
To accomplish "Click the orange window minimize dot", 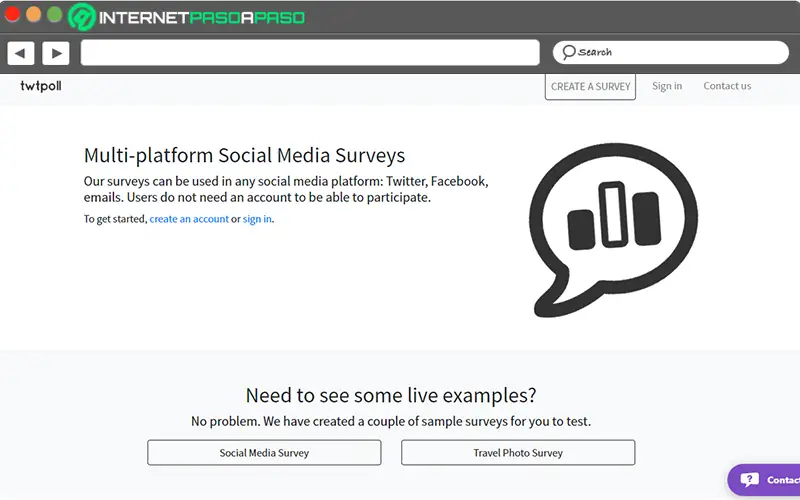I will coord(33,15).
